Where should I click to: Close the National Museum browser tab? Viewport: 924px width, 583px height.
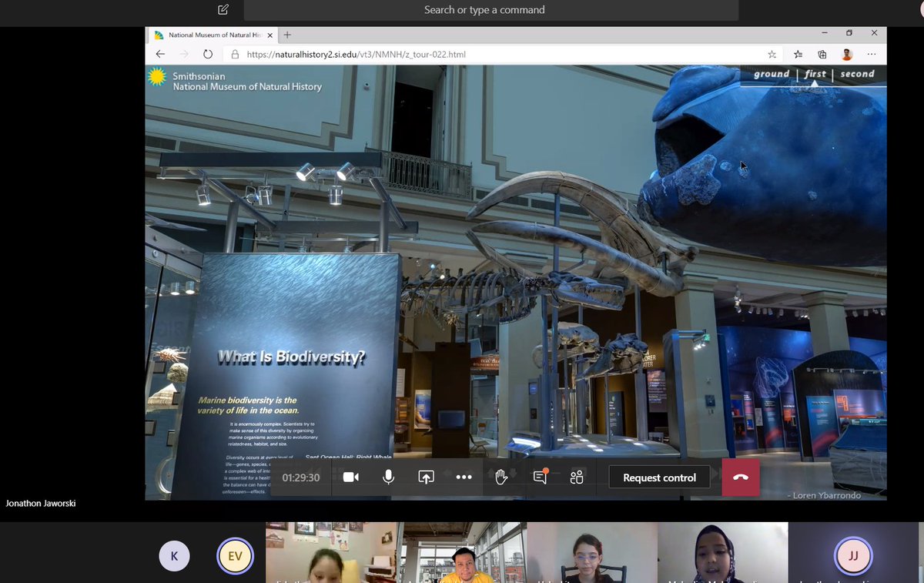coord(269,35)
